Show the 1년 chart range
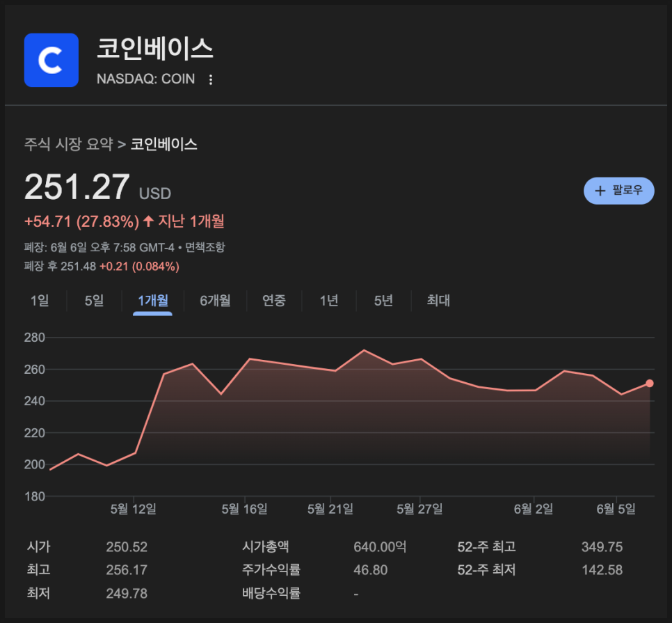Screen dimensions: 672x623 tap(329, 301)
